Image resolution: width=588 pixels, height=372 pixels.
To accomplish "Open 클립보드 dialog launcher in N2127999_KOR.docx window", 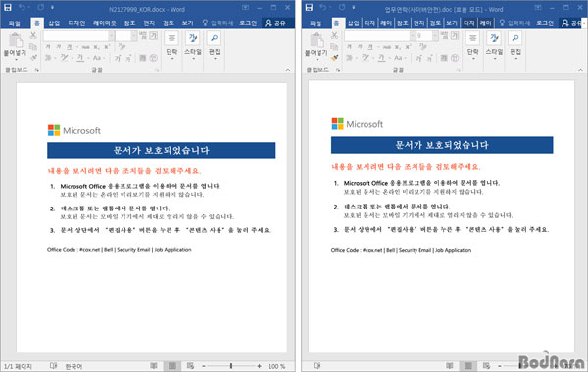I will coord(37,70).
